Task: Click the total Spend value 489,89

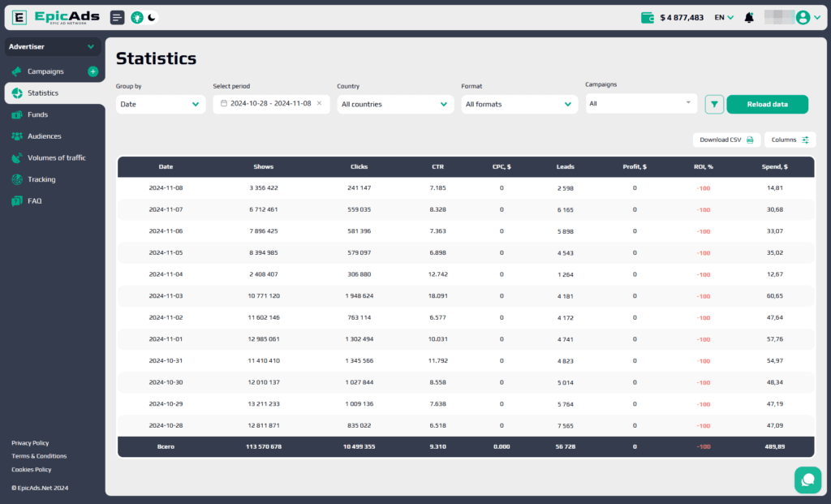Action: pyautogui.click(x=775, y=446)
